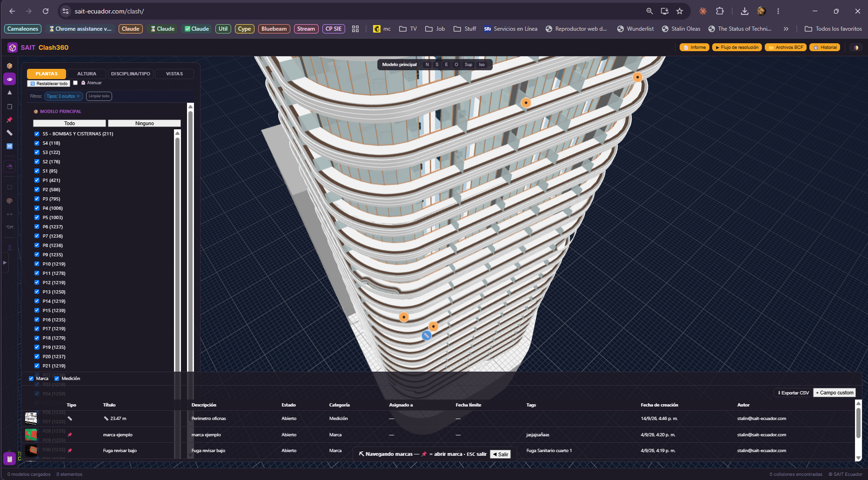Remove the Tipos: 3 ocultos filter chip
Viewport: 868px width, 480px height.
point(78,96)
